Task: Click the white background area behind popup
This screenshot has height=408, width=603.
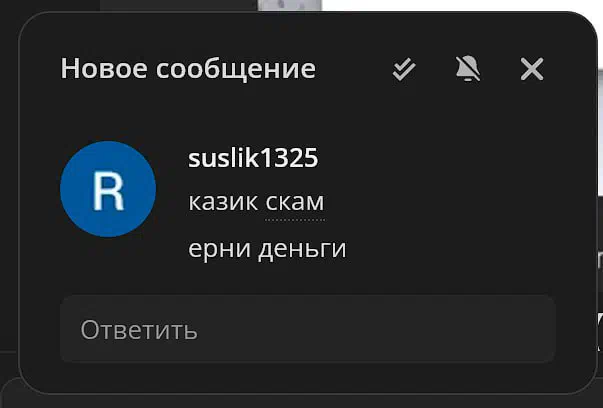Action: coord(461,5)
